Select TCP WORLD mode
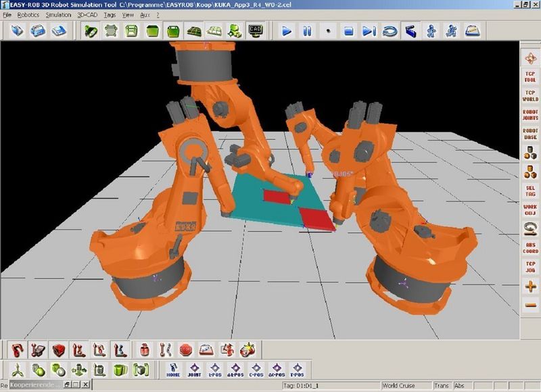Image resolution: width=541 pixels, height=392 pixels. [x=530, y=96]
